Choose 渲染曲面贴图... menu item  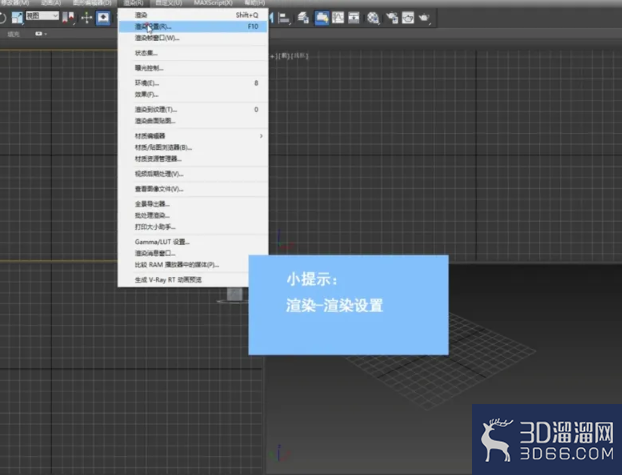pos(193,121)
